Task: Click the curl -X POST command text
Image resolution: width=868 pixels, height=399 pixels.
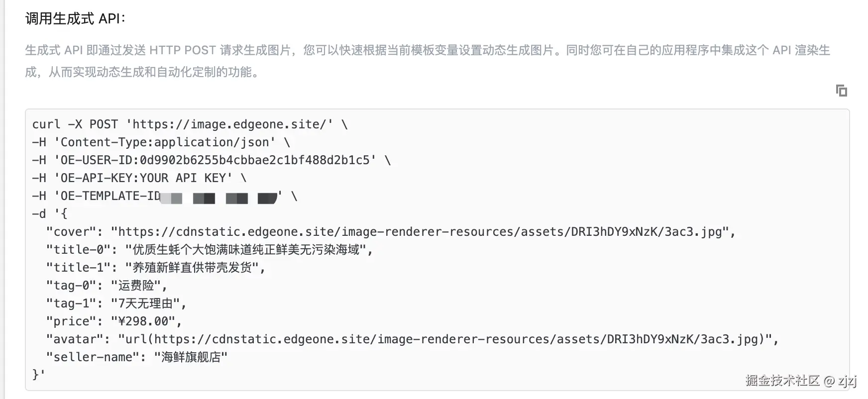Action: coord(75,124)
